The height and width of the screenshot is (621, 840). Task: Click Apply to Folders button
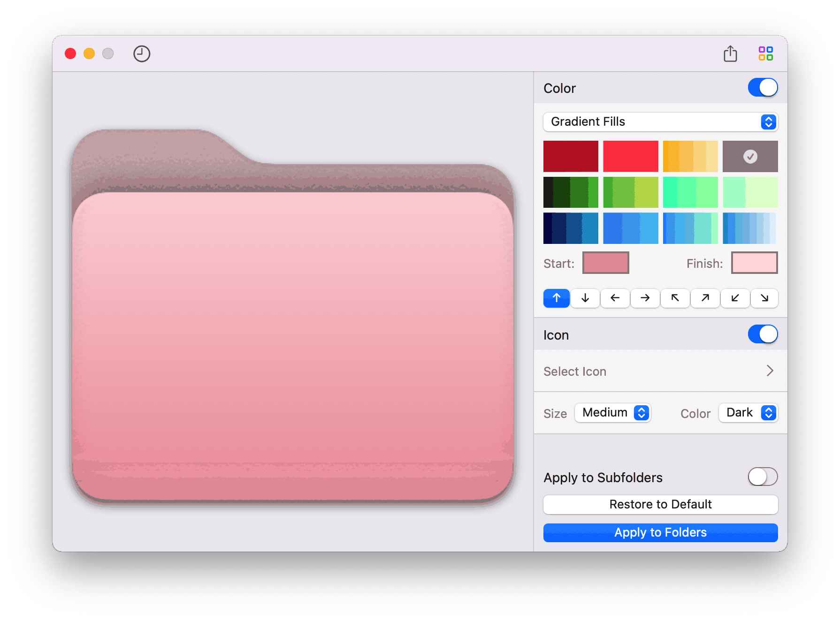point(660,532)
